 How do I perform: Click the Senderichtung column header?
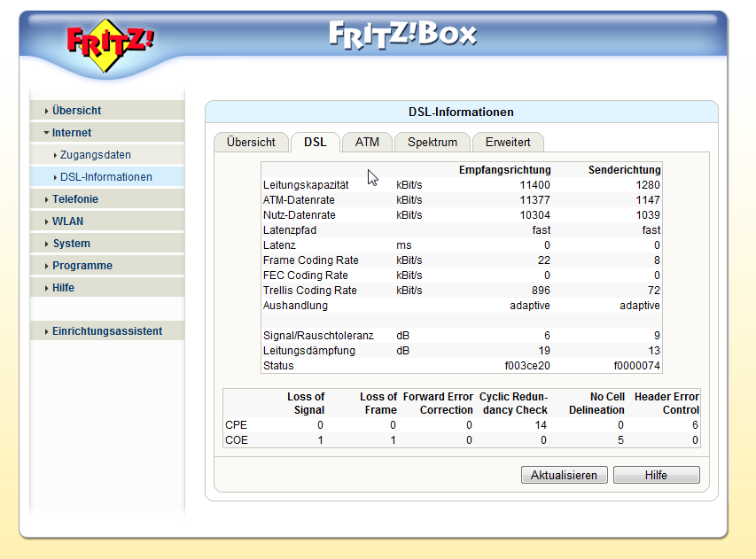(x=624, y=170)
